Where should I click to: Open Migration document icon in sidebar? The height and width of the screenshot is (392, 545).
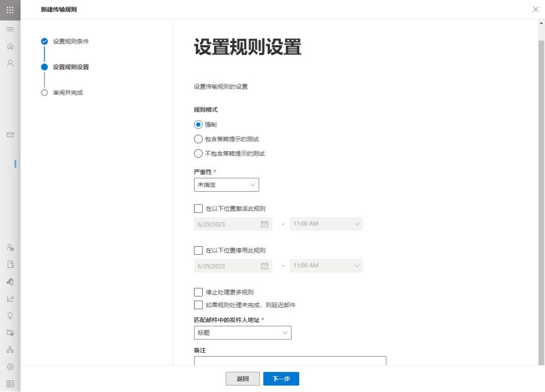pos(10,265)
